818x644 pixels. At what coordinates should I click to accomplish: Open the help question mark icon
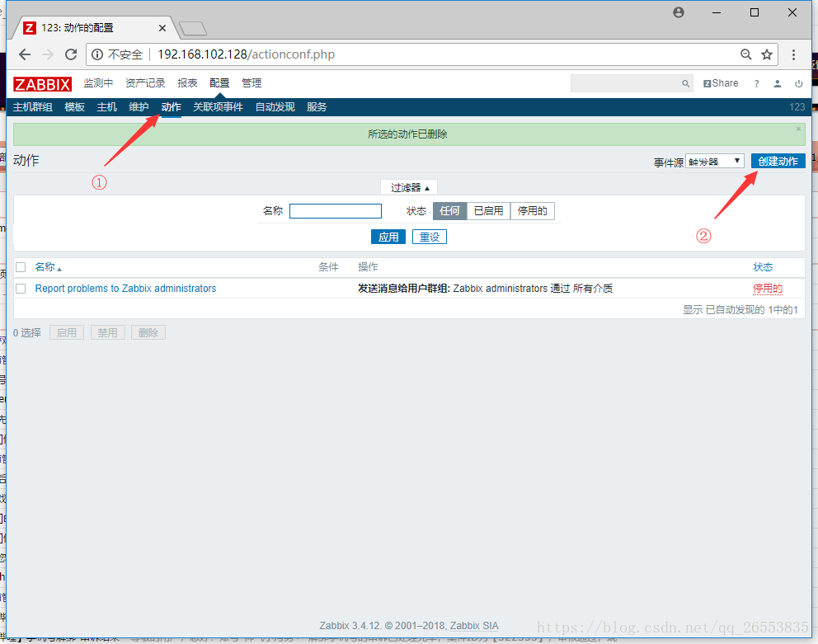pos(756,83)
